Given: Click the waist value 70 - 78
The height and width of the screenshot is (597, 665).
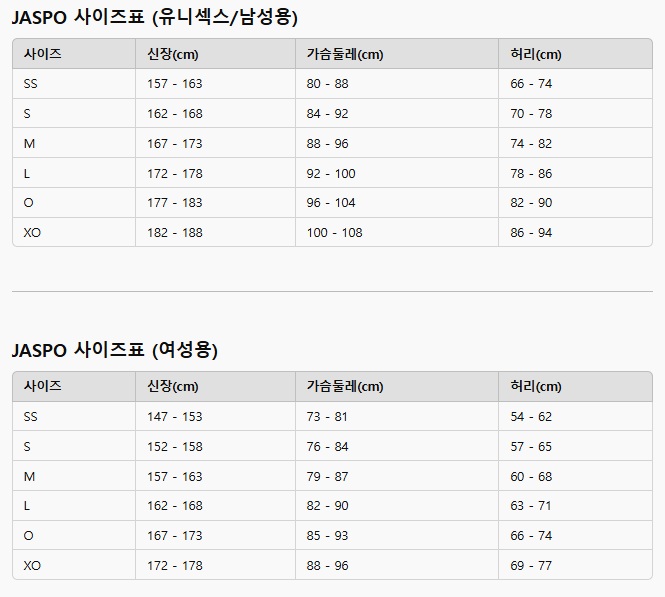Looking at the screenshot, I should tap(531, 113).
